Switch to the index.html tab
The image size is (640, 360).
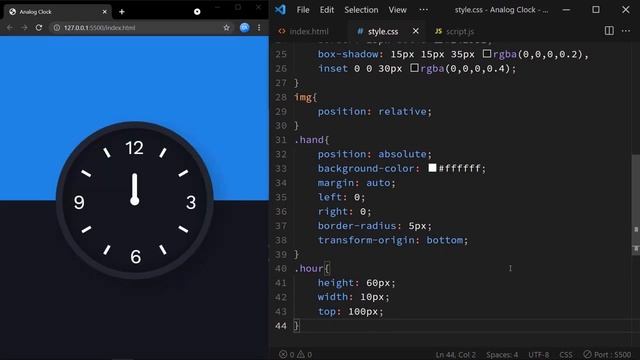(x=304, y=31)
